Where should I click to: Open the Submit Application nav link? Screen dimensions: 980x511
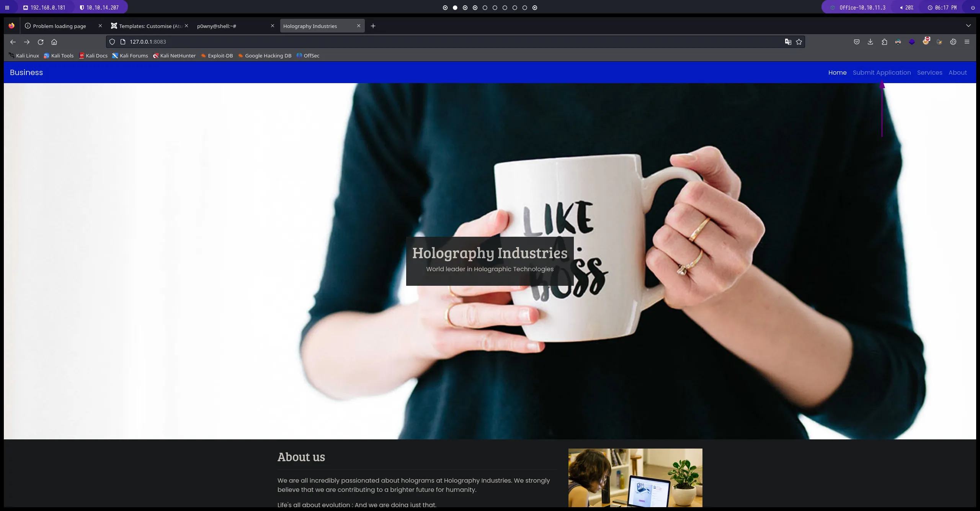pyautogui.click(x=882, y=72)
